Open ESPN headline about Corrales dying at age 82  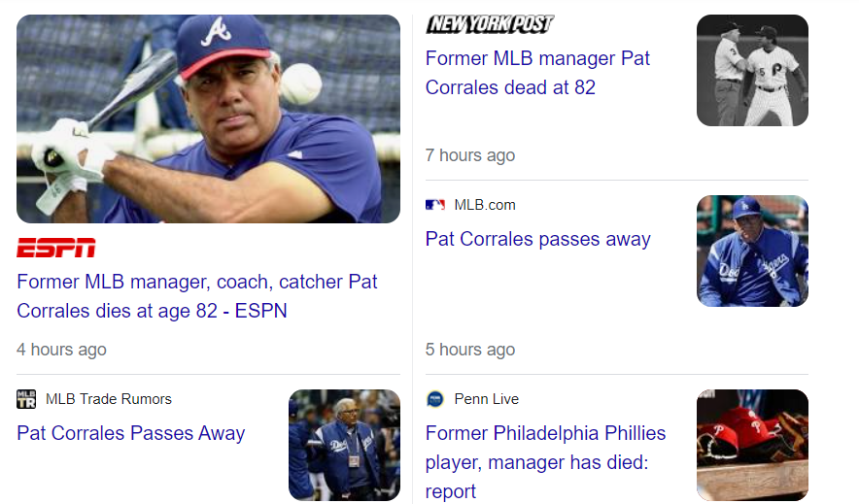pos(197,296)
